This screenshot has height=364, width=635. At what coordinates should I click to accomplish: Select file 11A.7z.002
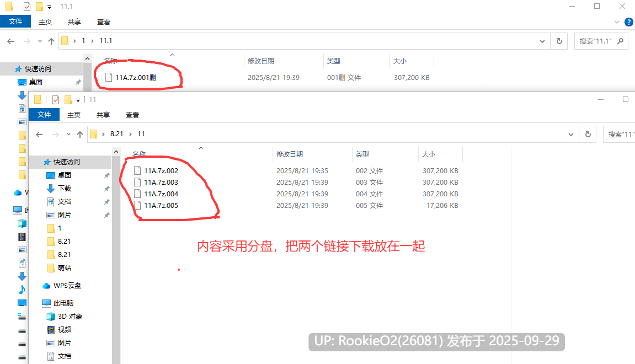161,171
